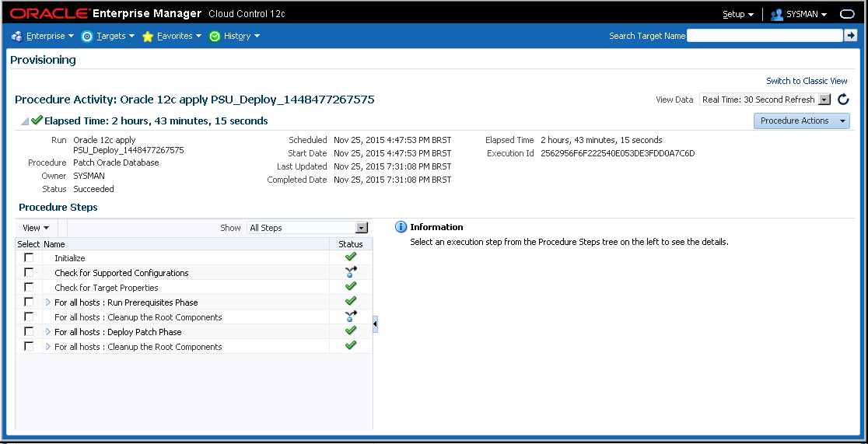Click the search target go arrow
This screenshot has height=444, width=868.
tap(850, 36)
